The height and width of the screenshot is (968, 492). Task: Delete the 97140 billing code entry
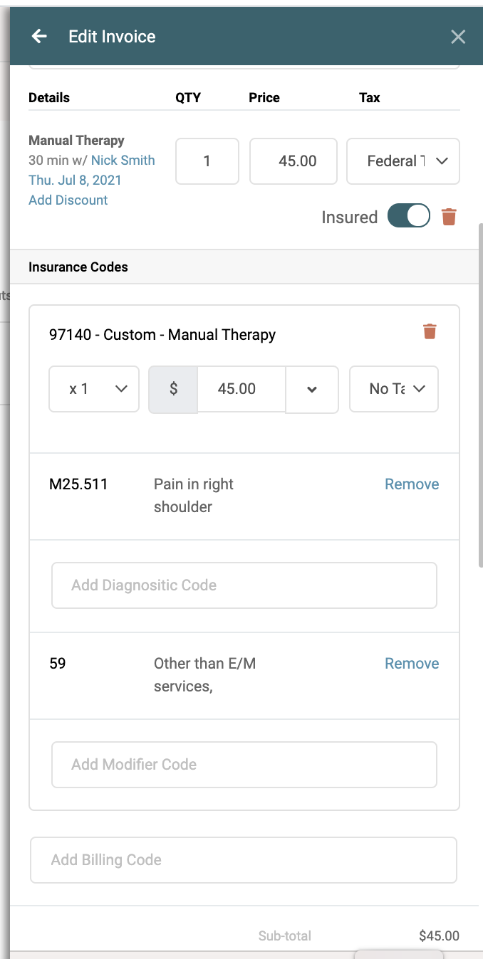click(430, 332)
